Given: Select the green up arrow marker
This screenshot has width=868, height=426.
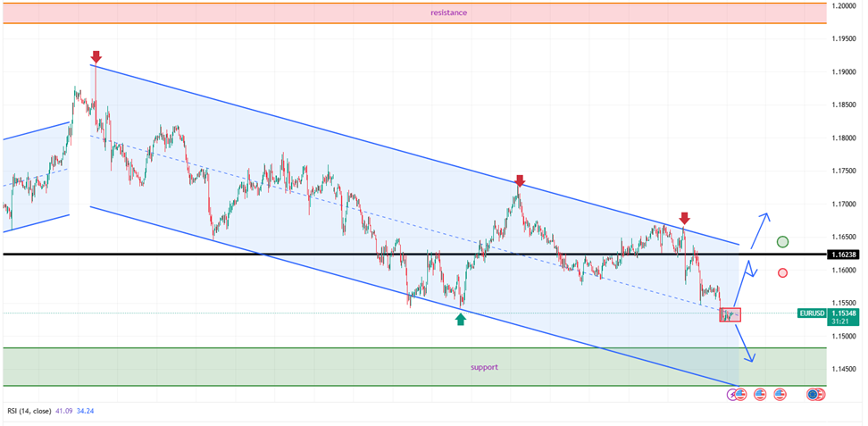Looking at the screenshot, I should (x=461, y=319).
